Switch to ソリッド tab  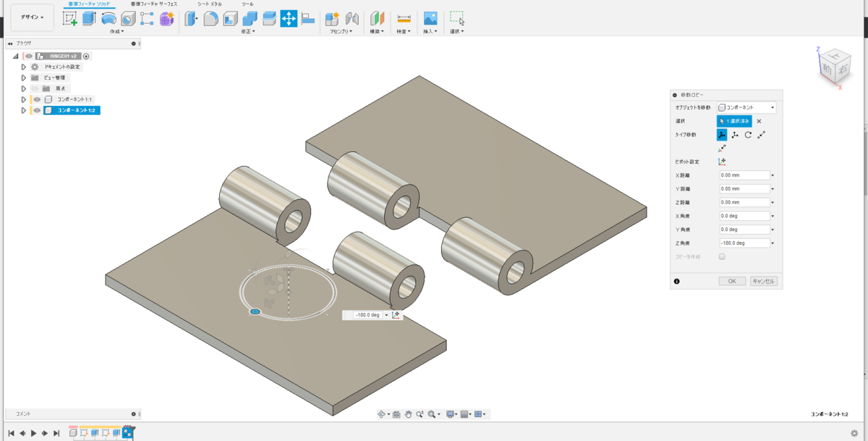[x=89, y=4]
